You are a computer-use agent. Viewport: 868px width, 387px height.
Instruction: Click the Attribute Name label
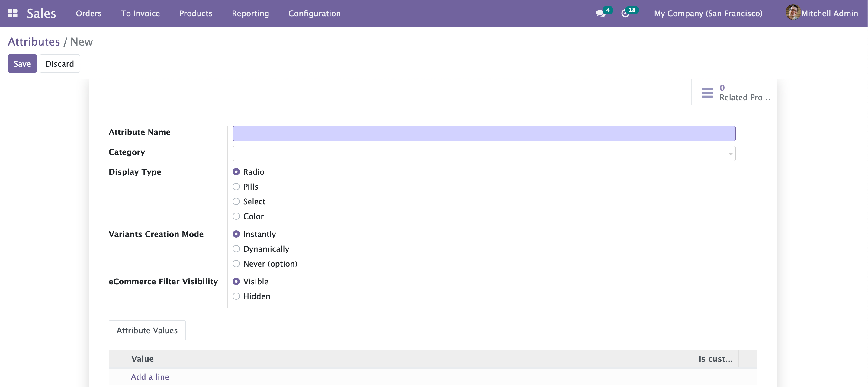[140, 132]
